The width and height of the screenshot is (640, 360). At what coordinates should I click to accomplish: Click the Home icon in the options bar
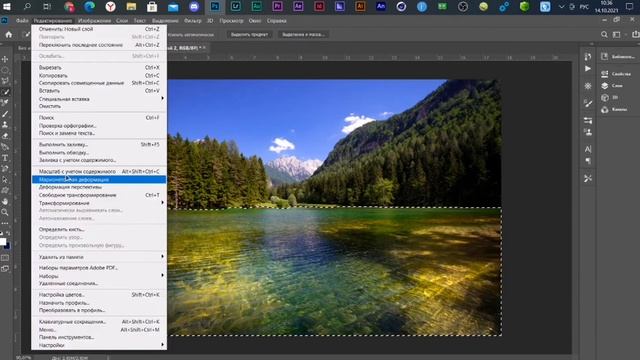(x=9, y=35)
